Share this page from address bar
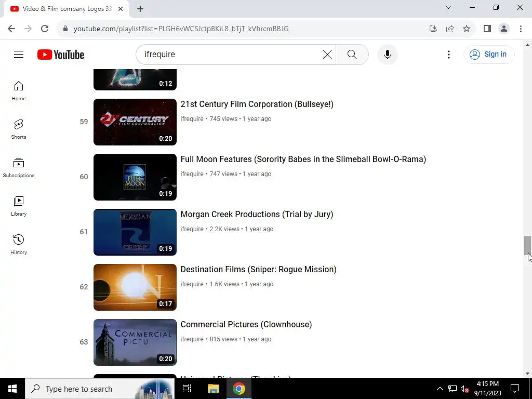 [x=450, y=29]
